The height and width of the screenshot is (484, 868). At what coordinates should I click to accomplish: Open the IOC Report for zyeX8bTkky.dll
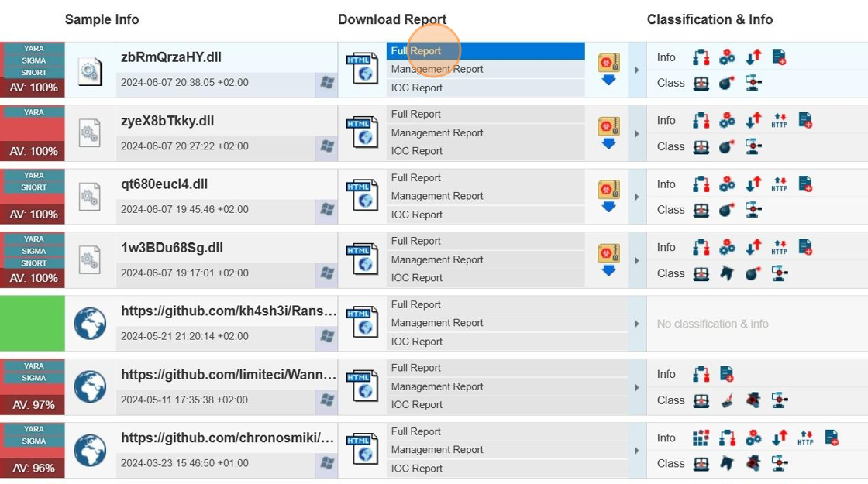416,150
